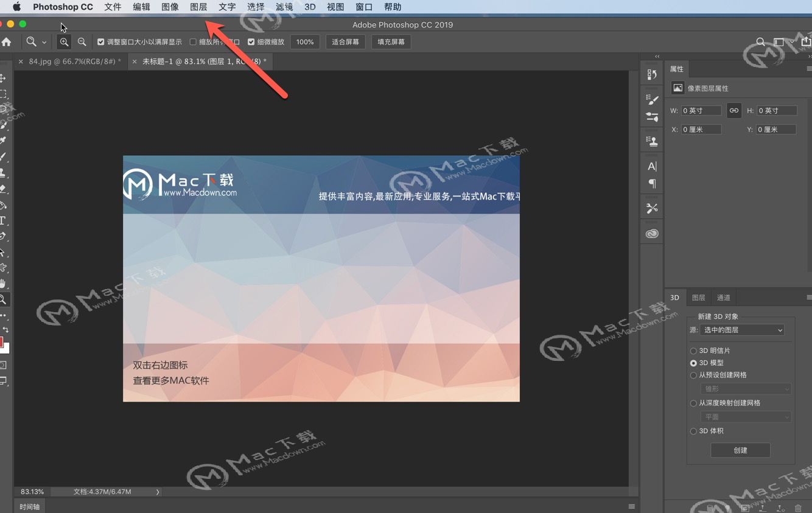The height and width of the screenshot is (513, 812).
Task: Open the 平面 depth map dropdown
Action: coord(746,417)
